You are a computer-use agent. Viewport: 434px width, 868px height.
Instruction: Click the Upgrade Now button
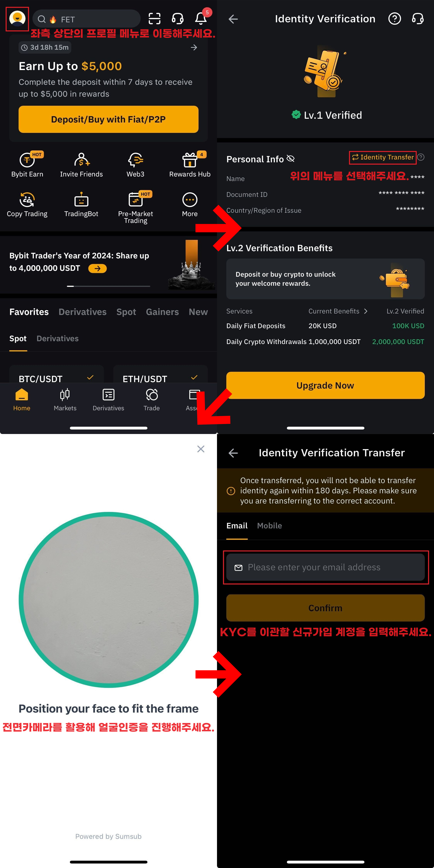click(325, 385)
